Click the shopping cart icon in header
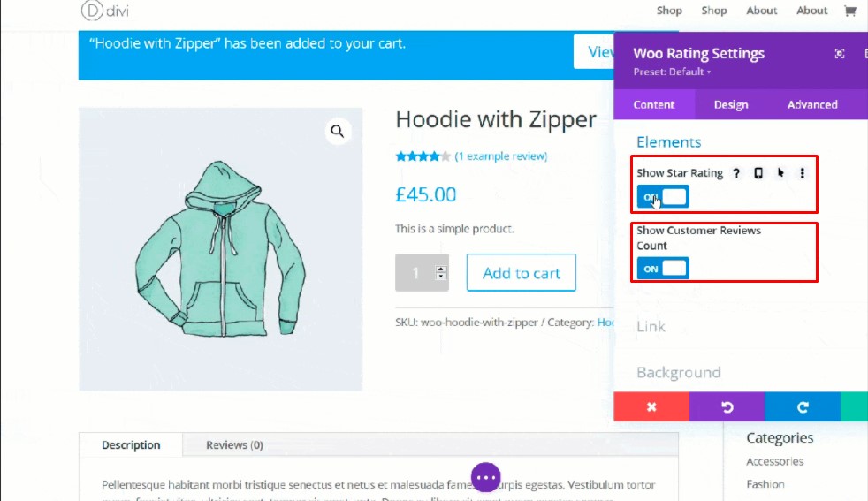The image size is (868, 501). (x=849, y=11)
